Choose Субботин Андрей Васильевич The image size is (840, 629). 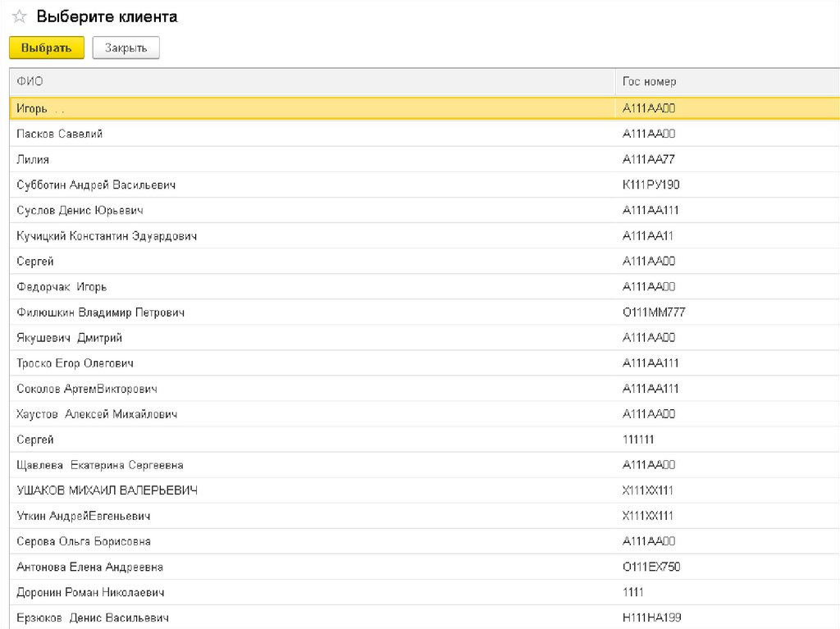96,185
